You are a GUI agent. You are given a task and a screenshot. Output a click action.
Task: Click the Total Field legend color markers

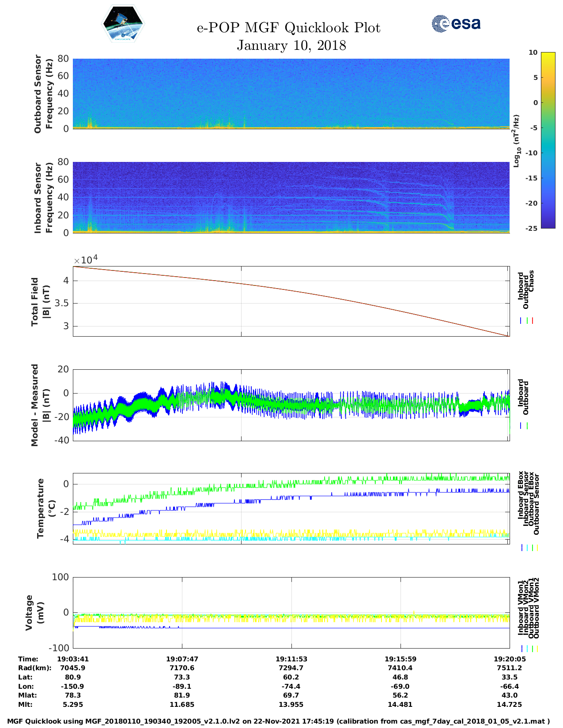tap(527, 321)
